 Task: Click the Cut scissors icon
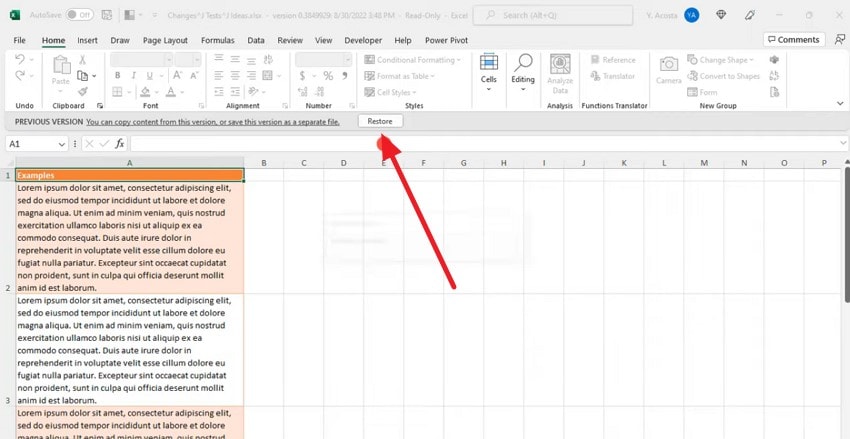[x=82, y=60]
